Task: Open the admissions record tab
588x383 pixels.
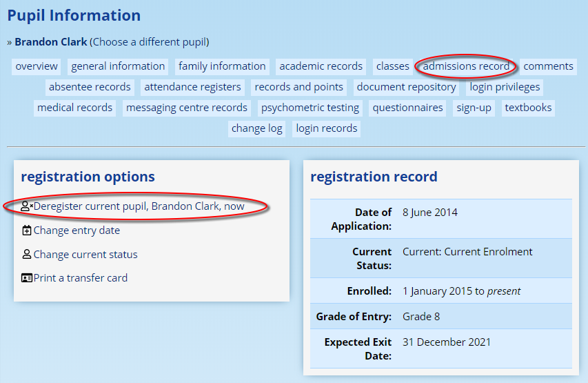Action: 466,66
